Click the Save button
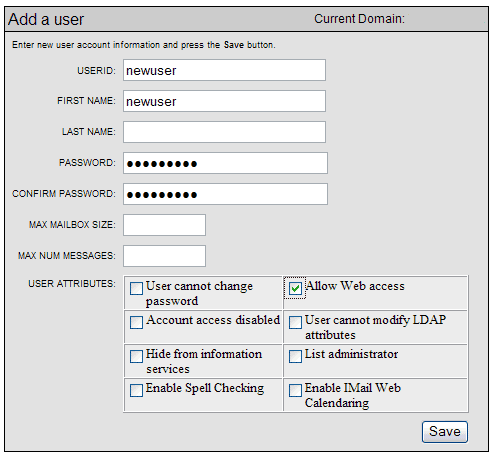496x457 pixels. coord(445,432)
